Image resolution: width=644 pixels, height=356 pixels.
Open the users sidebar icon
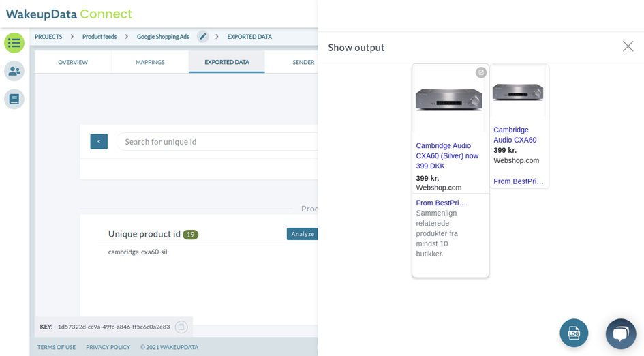click(14, 71)
